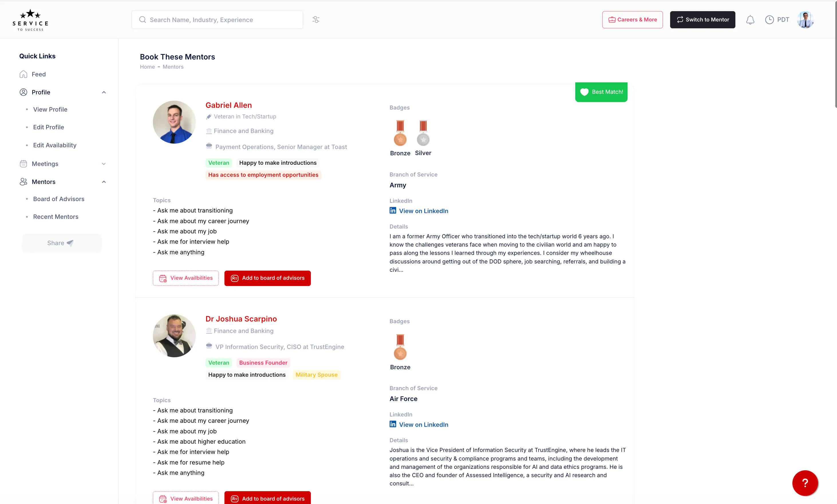
Task: Open the user avatar menu
Action: (805, 20)
